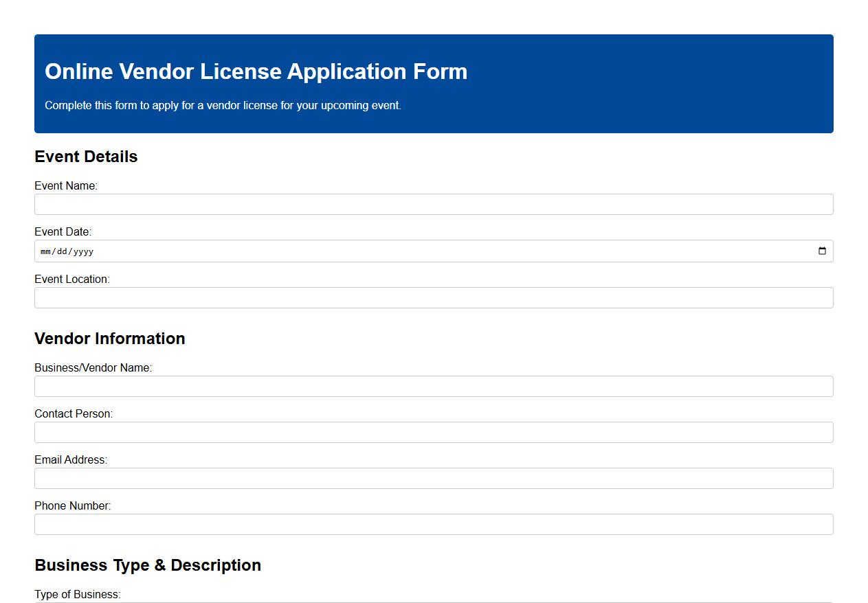Focus the Email Address input field
868x603 pixels.
pos(433,478)
